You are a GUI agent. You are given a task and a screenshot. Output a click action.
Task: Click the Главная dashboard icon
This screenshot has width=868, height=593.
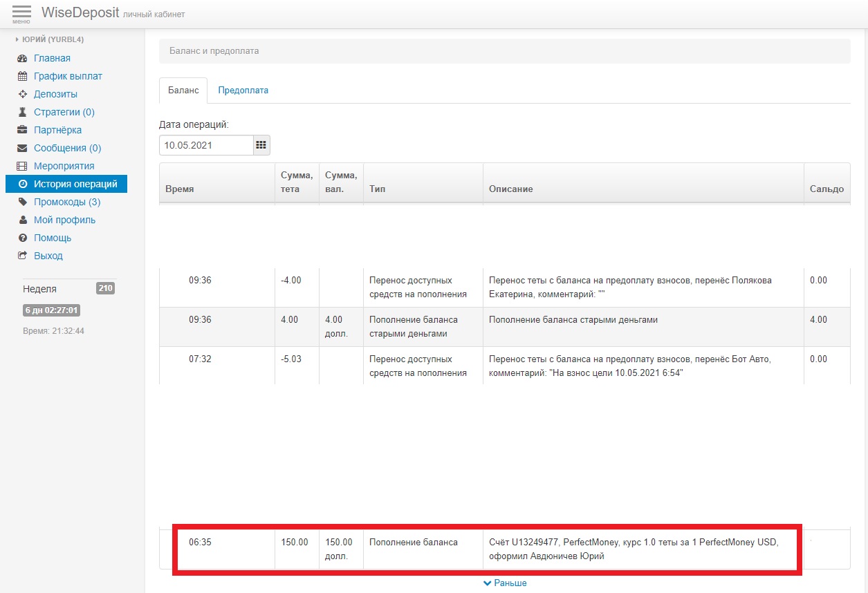tap(22, 59)
